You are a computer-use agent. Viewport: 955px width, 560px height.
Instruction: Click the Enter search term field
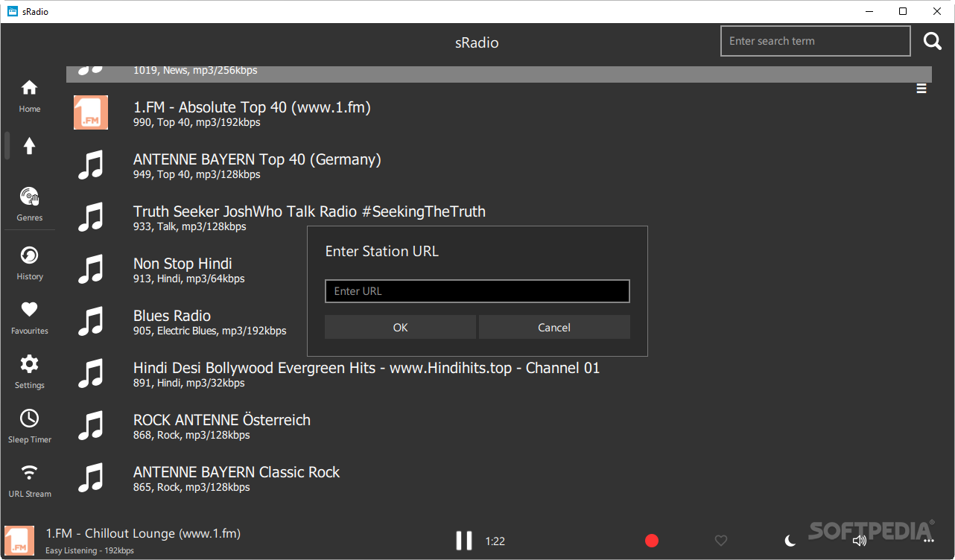point(816,41)
